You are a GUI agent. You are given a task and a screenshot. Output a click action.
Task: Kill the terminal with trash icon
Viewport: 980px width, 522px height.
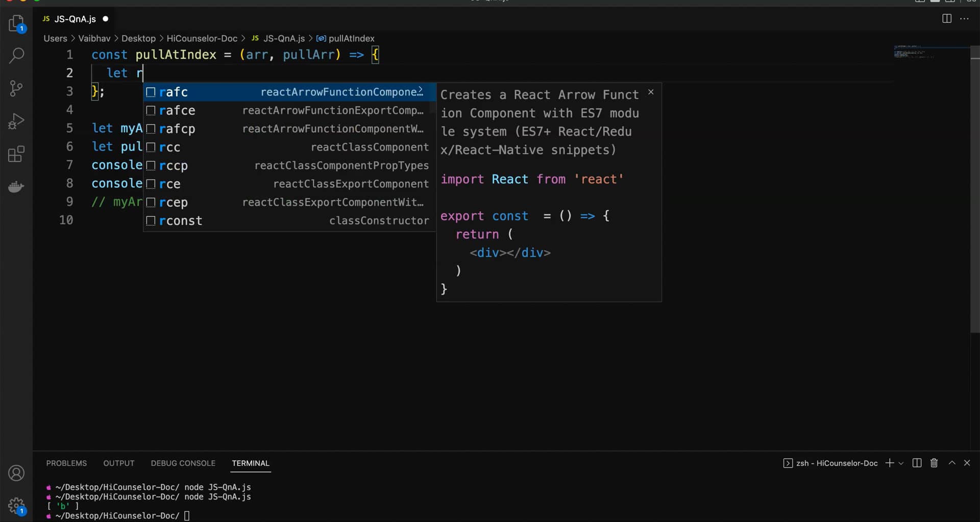[x=934, y=463]
